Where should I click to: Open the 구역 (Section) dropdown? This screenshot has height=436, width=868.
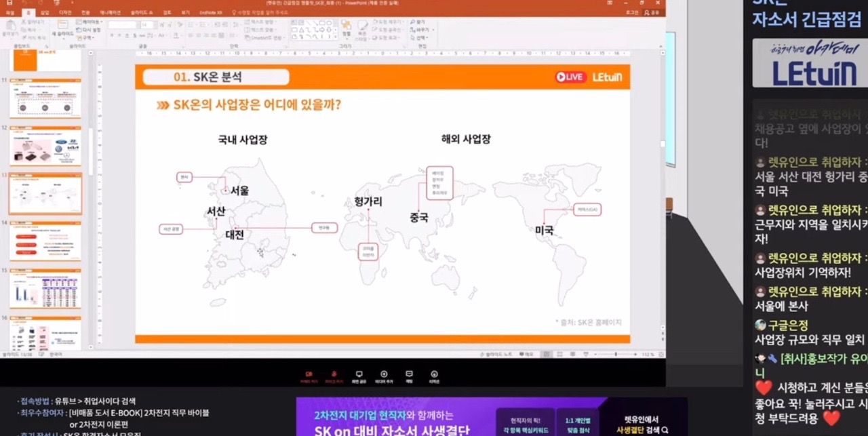click(85, 37)
